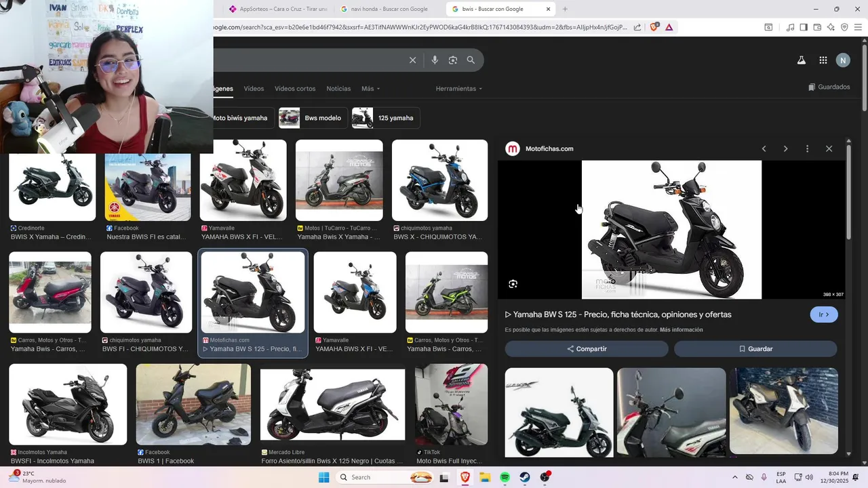Image resolution: width=868 pixels, height=488 pixels.
Task: Open the 'Más información' copyright link
Action: [681, 330]
